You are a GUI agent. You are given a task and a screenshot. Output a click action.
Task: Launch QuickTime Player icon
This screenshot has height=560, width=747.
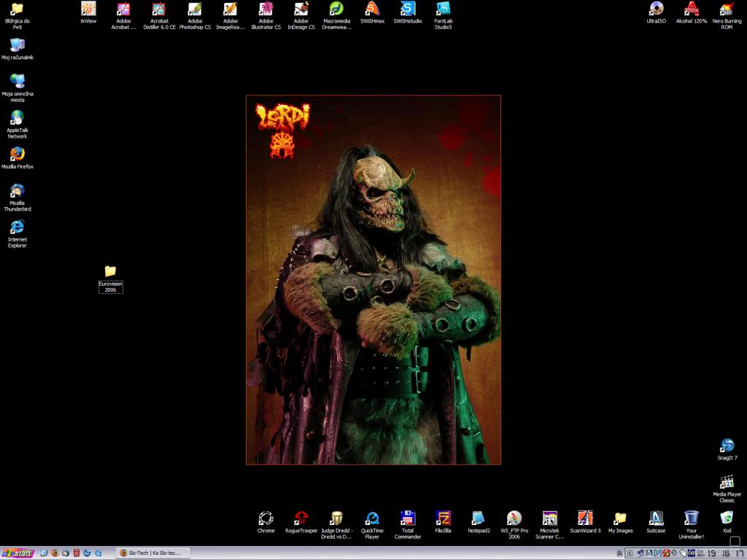[372, 525]
